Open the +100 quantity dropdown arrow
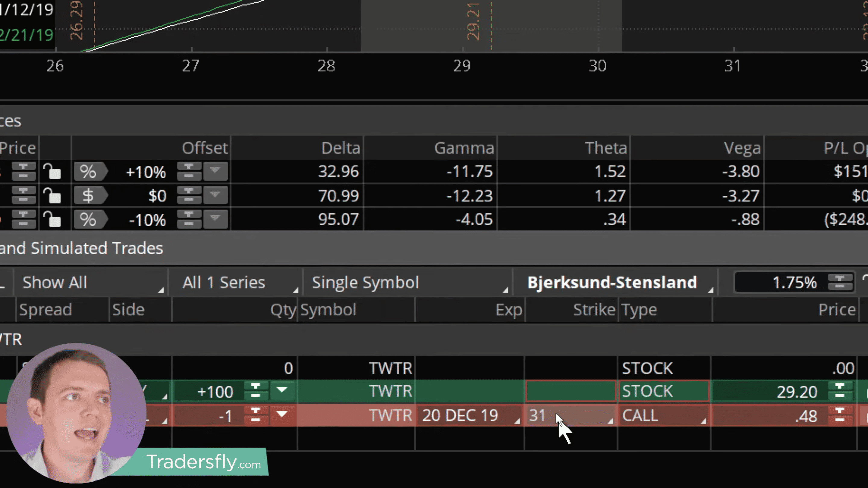Viewport: 868px width, 488px height. (282, 390)
